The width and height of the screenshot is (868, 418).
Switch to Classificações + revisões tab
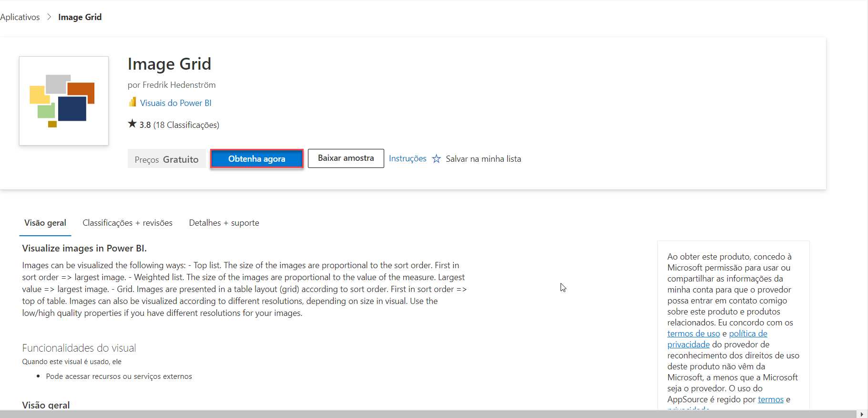(128, 223)
